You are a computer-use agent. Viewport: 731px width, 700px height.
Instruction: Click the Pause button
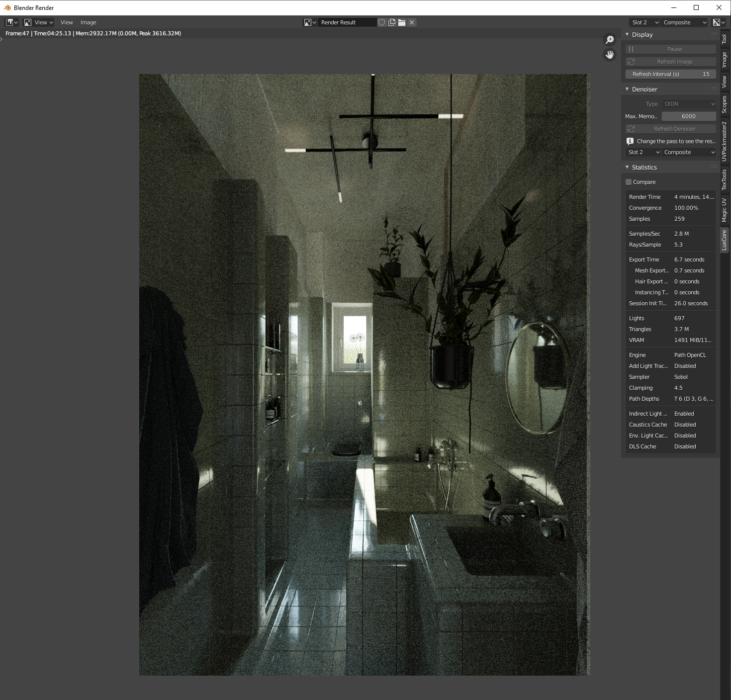(670, 49)
